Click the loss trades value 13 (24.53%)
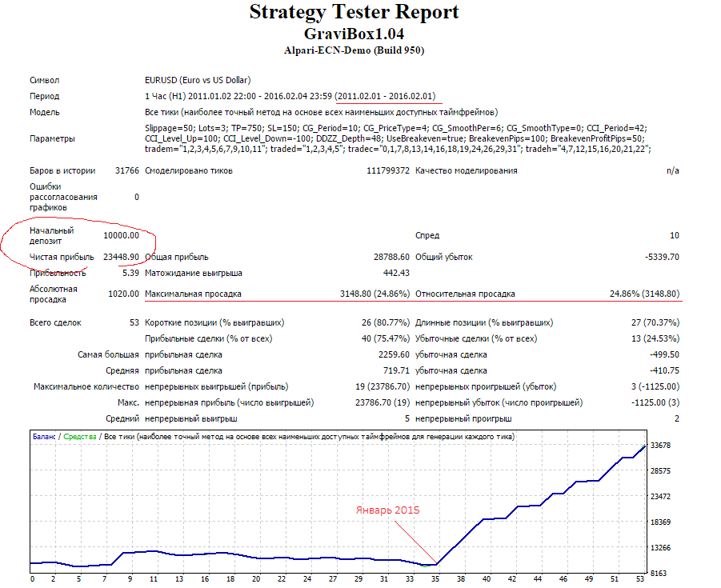Viewport: 721px width, 588px height. click(655, 339)
